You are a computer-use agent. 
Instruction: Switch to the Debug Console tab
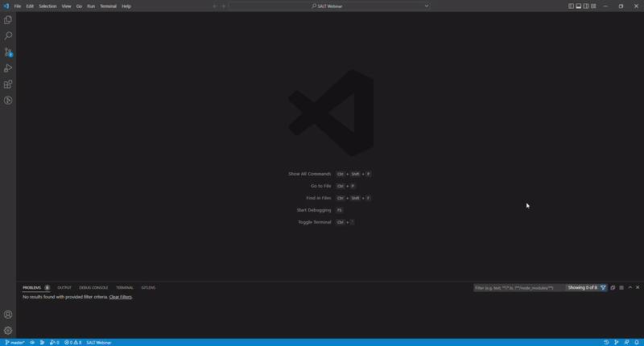[93, 288]
